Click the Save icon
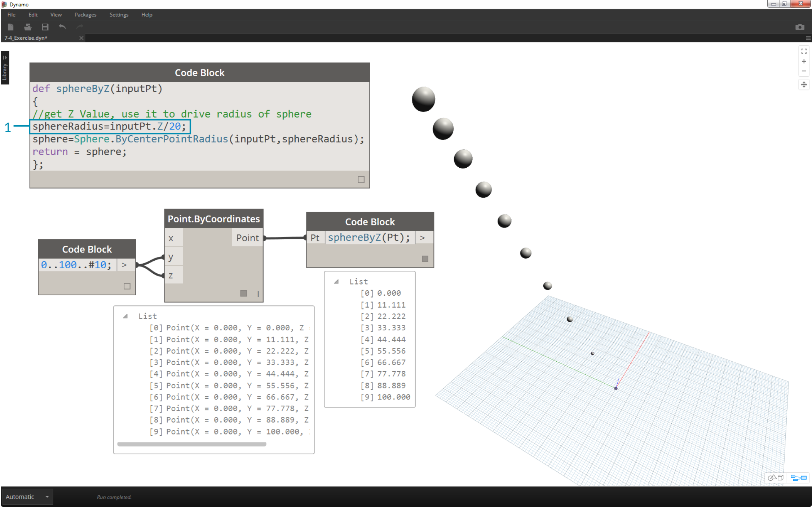 point(45,27)
